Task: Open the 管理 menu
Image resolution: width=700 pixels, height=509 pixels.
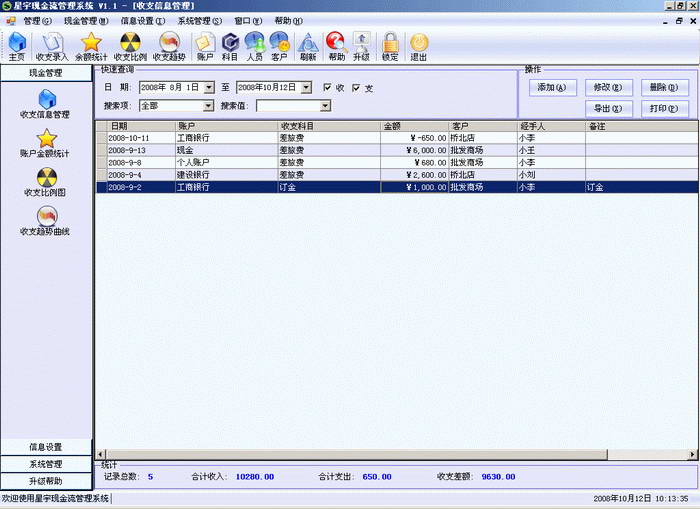Action: click(x=38, y=21)
